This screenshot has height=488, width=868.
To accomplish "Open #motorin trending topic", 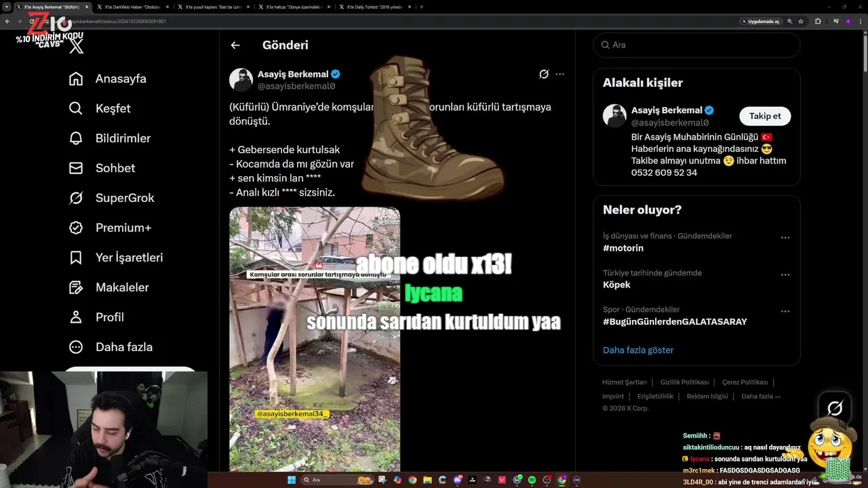I will click(x=623, y=248).
